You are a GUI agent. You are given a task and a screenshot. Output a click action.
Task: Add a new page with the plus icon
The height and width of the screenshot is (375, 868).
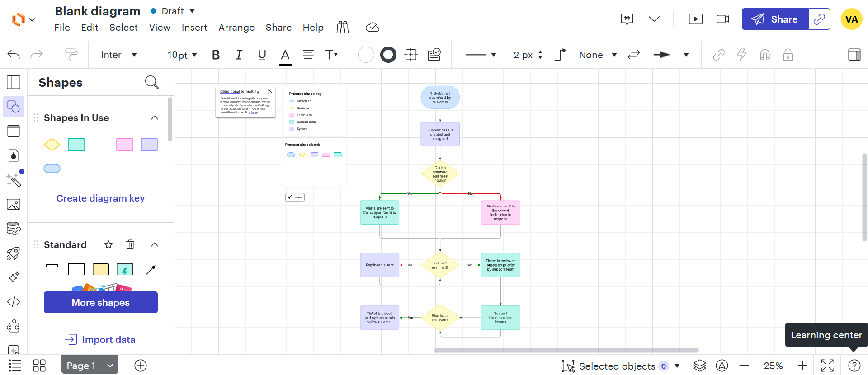[141, 366]
